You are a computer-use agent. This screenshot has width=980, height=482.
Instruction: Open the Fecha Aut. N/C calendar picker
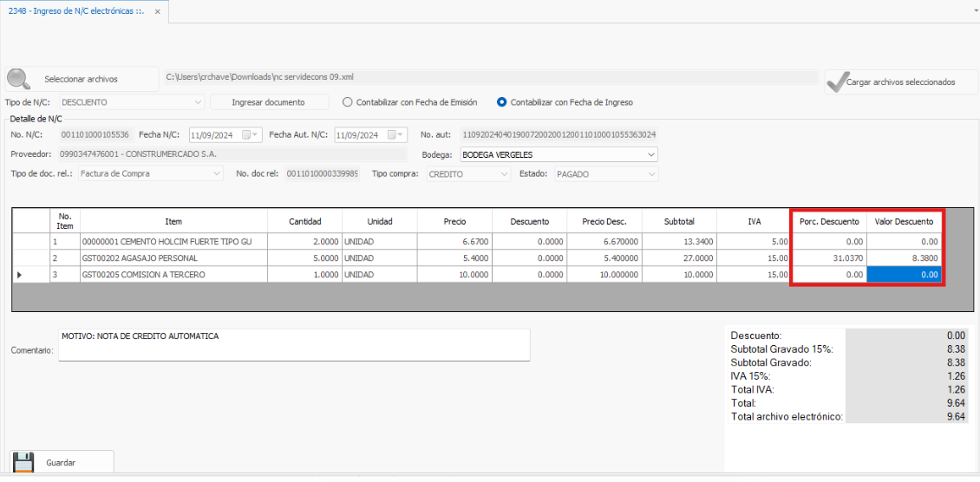396,134
